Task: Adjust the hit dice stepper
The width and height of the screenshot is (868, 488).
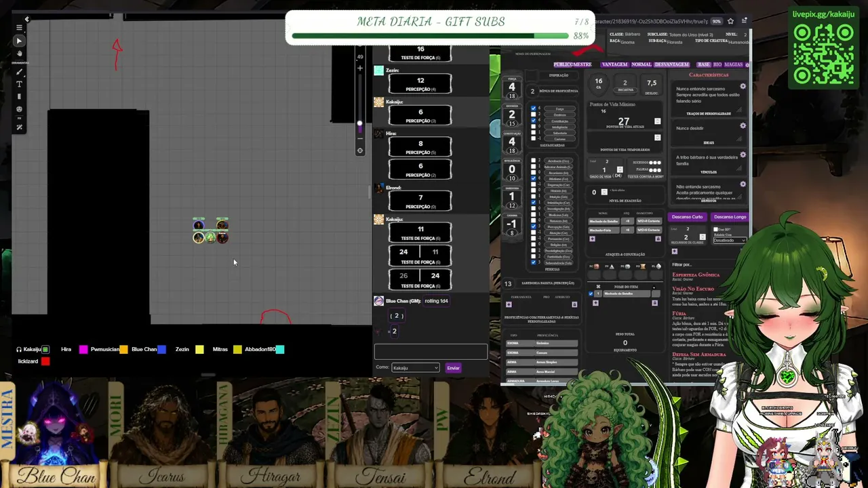Action: [619, 169]
